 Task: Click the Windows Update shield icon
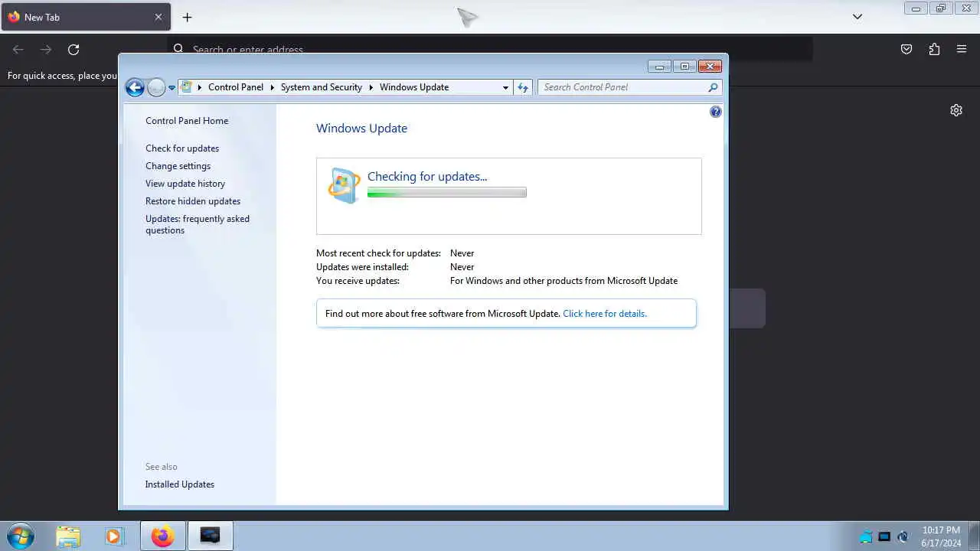click(x=344, y=185)
